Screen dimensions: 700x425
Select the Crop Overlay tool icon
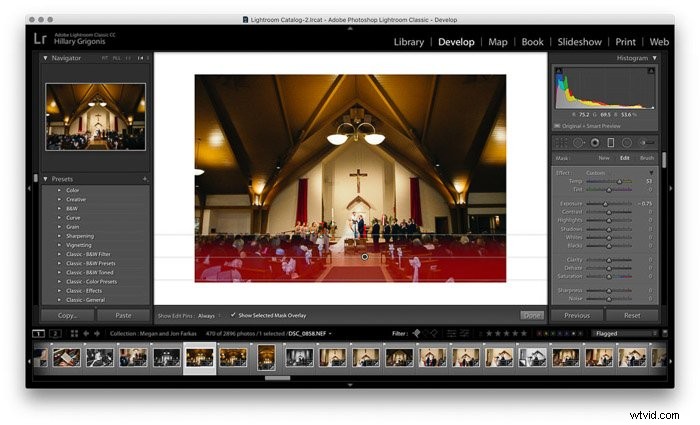[x=561, y=143]
